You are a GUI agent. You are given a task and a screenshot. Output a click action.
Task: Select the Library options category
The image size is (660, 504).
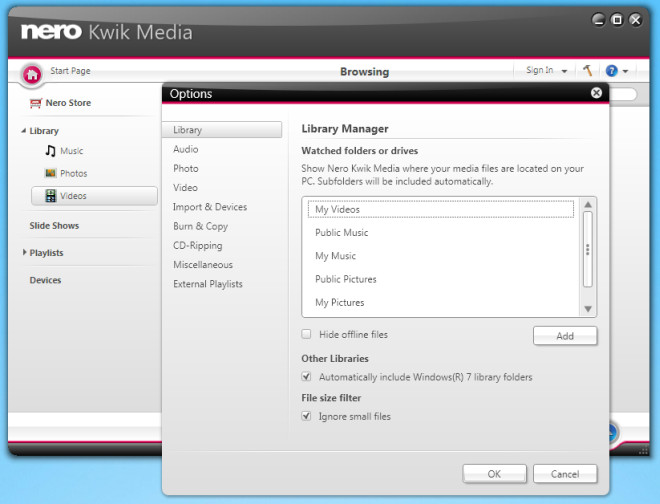pyautogui.click(x=222, y=130)
